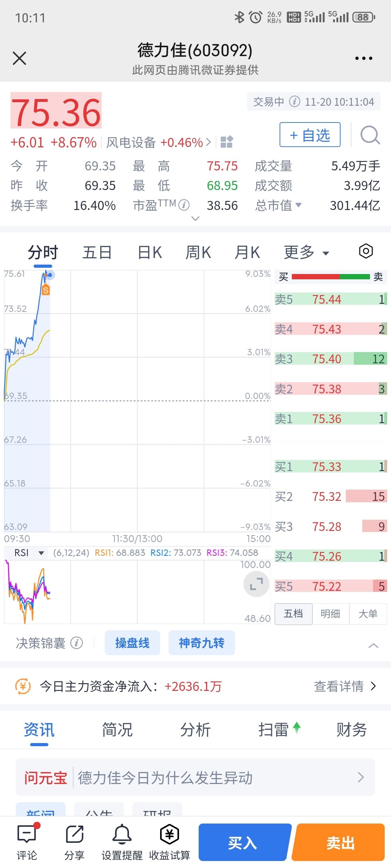The image size is (391, 868).
Task: Switch order book to 明细 view
Action: coord(330,614)
